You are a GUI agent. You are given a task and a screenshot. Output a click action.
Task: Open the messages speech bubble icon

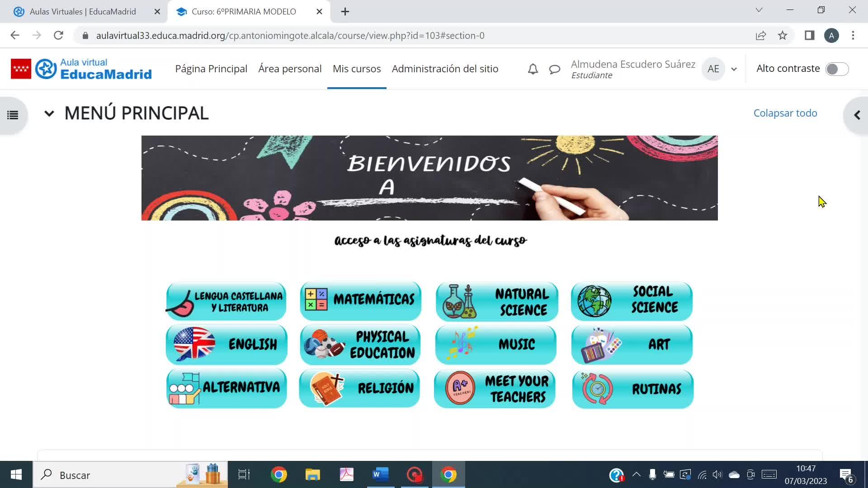click(x=555, y=69)
